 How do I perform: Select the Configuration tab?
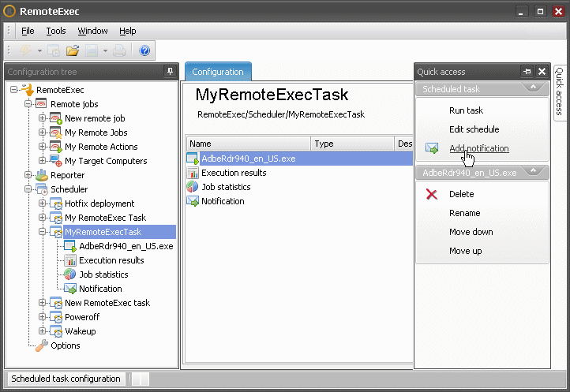218,72
